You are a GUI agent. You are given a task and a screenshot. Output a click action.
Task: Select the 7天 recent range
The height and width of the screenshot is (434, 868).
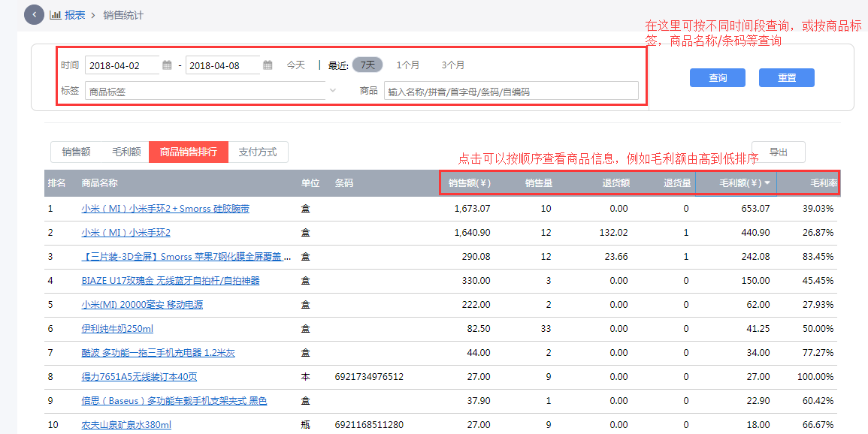pyautogui.click(x=367, y=65)
